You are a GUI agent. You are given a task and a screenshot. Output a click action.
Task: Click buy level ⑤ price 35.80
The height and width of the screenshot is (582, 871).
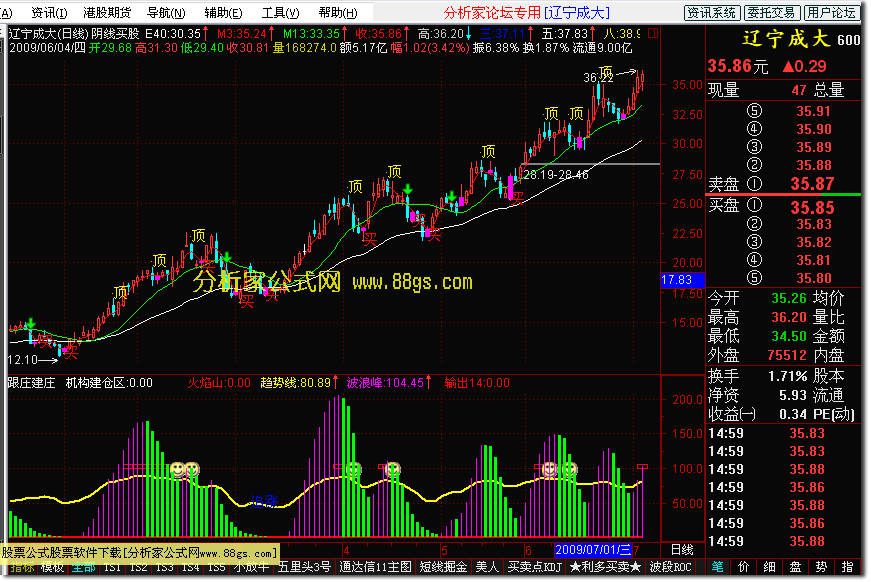(x=814, y=278)
